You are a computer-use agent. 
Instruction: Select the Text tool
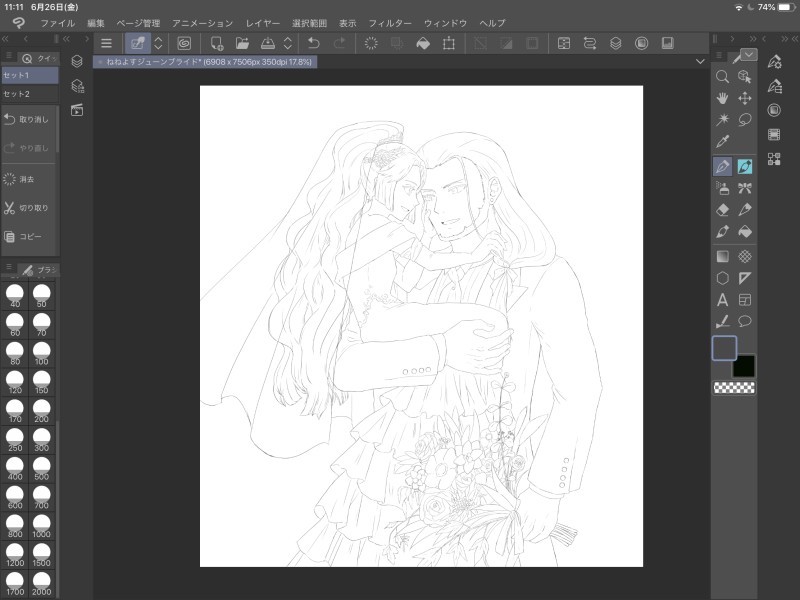(x=722, y=299)
